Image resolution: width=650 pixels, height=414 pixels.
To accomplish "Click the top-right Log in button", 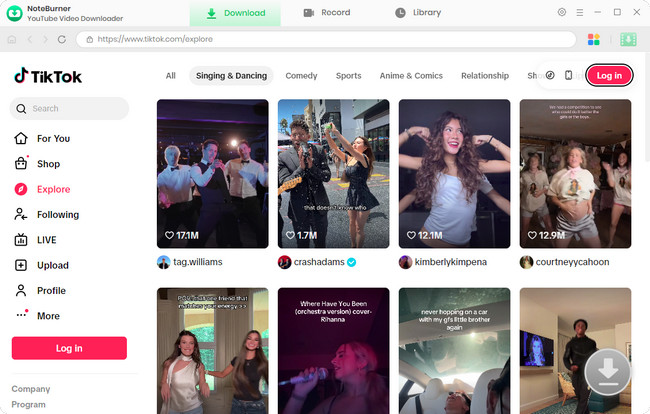I will pos(609,75).
